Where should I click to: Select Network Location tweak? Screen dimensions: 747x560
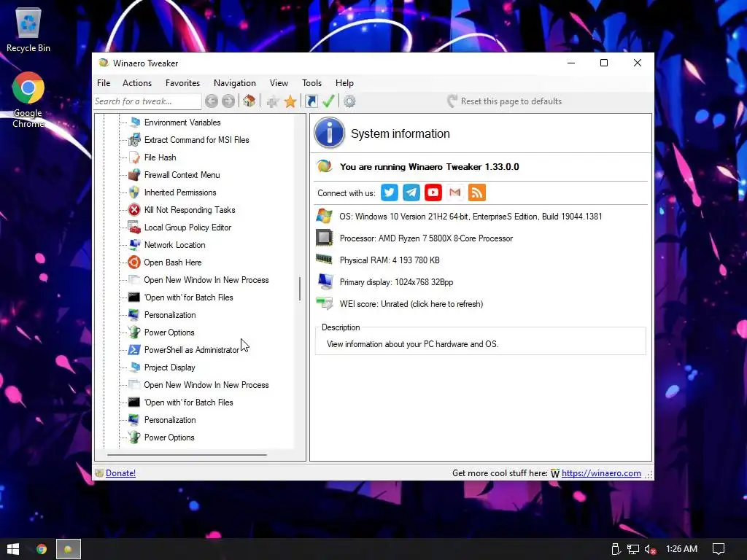pyautogui.click(x=174, y=245)
